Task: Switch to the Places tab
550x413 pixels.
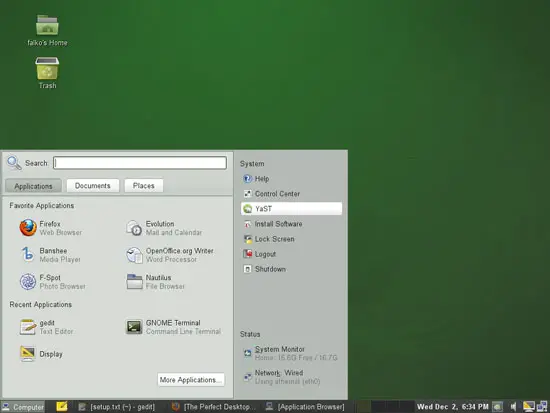Action: (x=143, y=186)
